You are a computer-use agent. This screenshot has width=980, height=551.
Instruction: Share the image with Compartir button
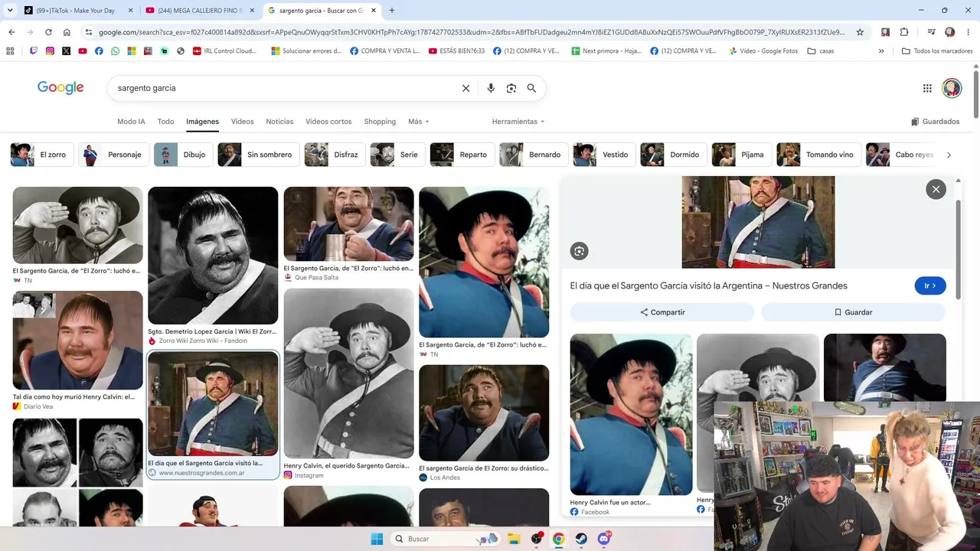662,312
